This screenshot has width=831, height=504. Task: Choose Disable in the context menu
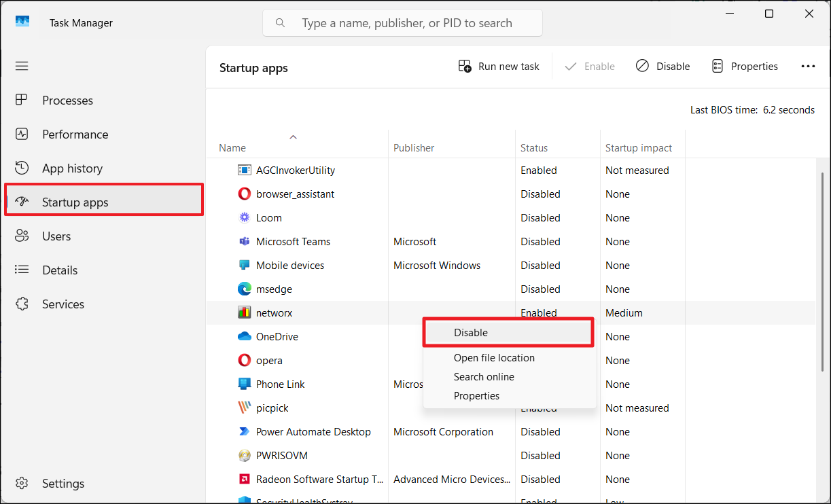[471, 333]
